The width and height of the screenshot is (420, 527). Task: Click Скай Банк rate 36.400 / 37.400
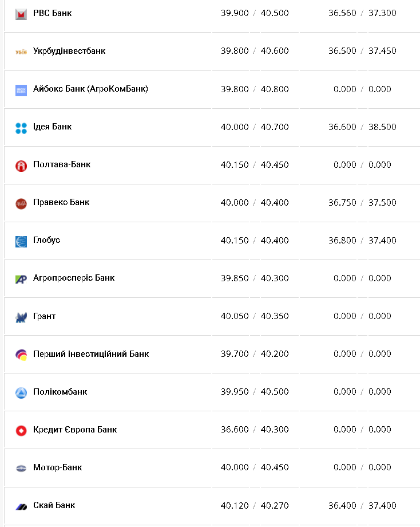362,506
